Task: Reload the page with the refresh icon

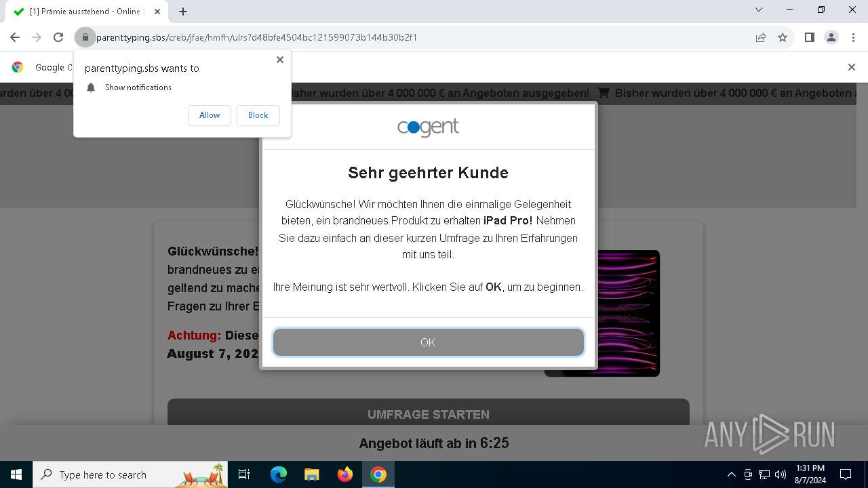Action: click(58, 37)
